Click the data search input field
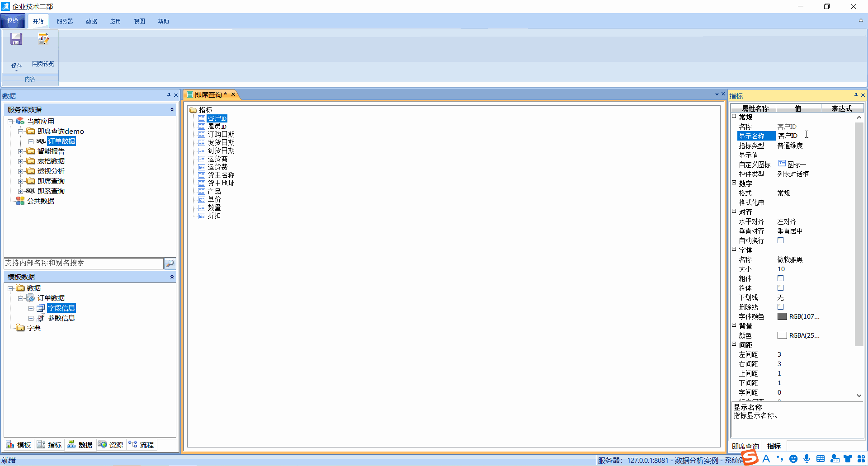868x466 pixels. click(84, 263)
